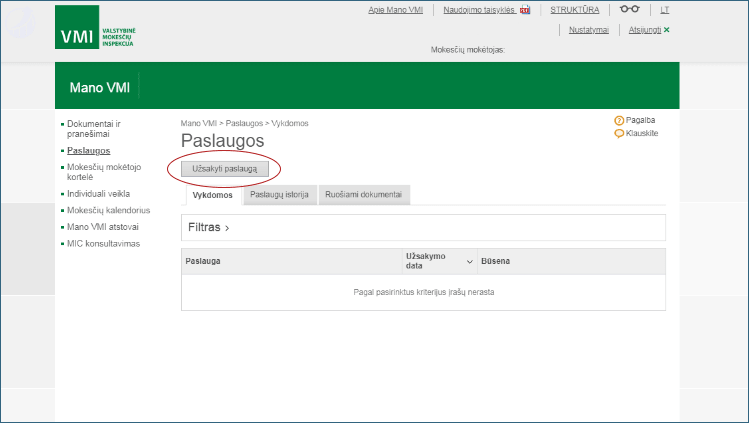Open the Pagalba help link
The height and width of the screenshot is (423, 749).
point(640,120)
